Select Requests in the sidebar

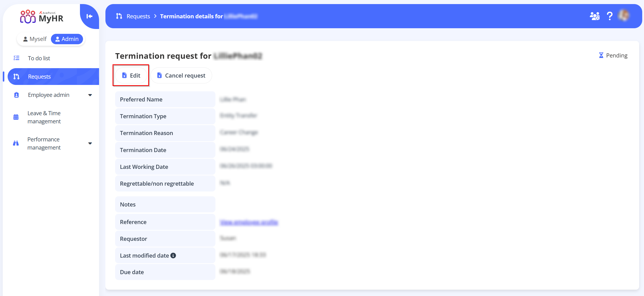tap(39, 77)
